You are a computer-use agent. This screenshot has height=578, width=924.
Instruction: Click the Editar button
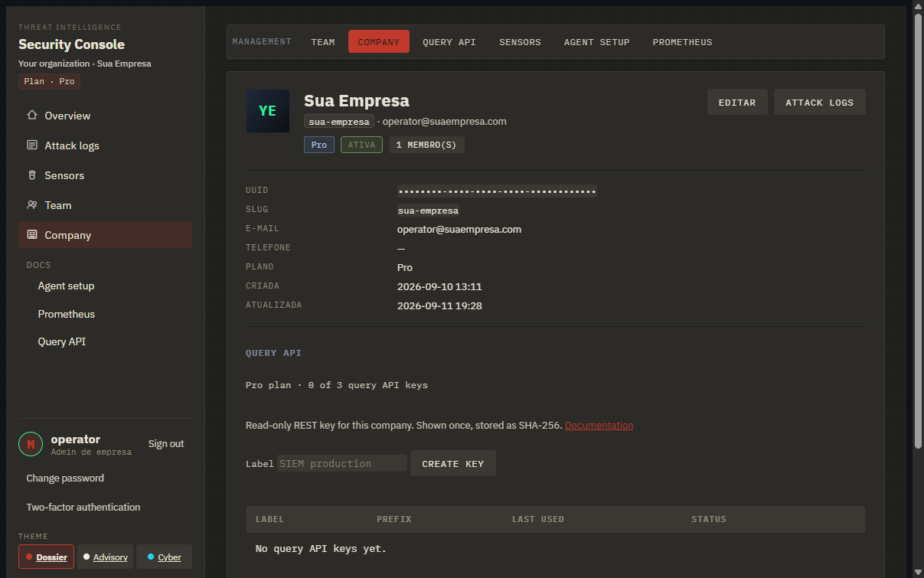pos(737,103)
